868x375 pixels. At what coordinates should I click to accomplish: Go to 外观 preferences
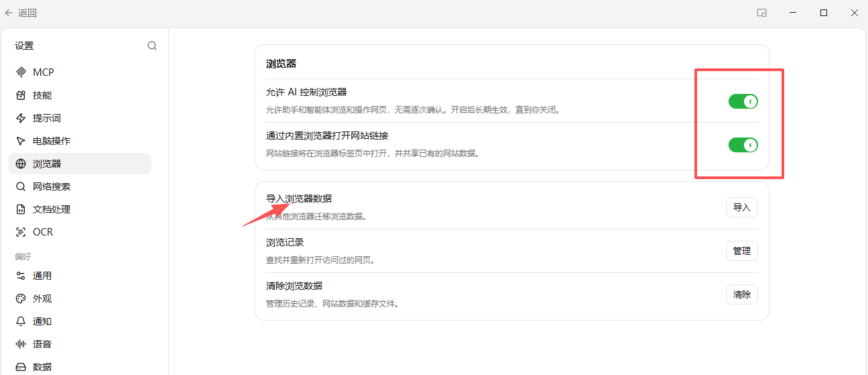tap(80, 299)
